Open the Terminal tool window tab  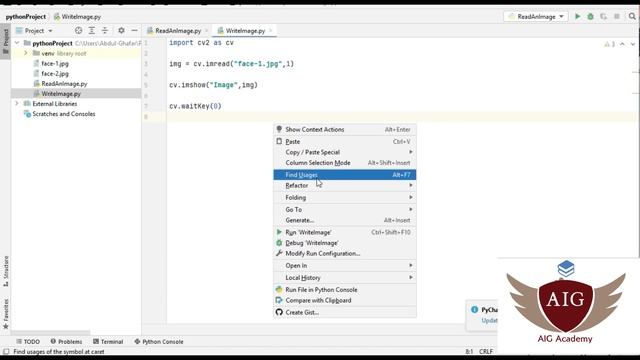(108, 342)
